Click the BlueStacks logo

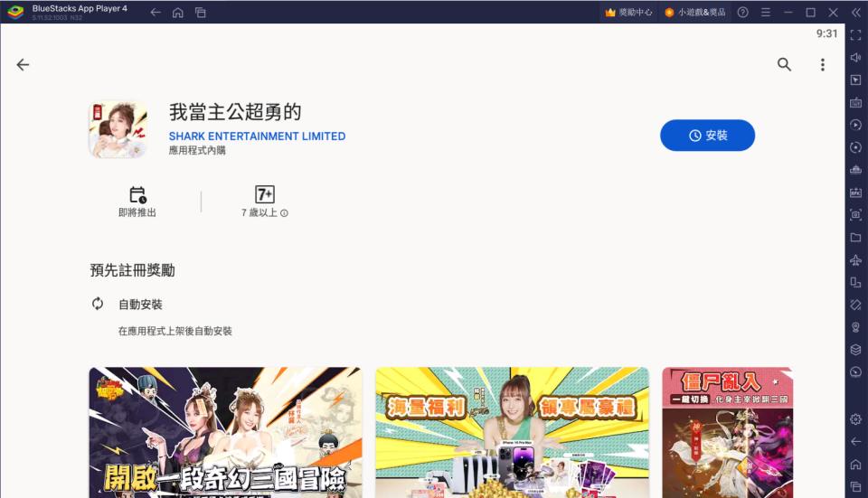pyautogui.click(x=15, y=12)
